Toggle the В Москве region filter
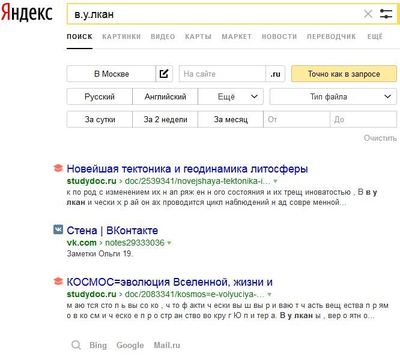Viewport: 400px width, 363px height. (x=111, y=74)
